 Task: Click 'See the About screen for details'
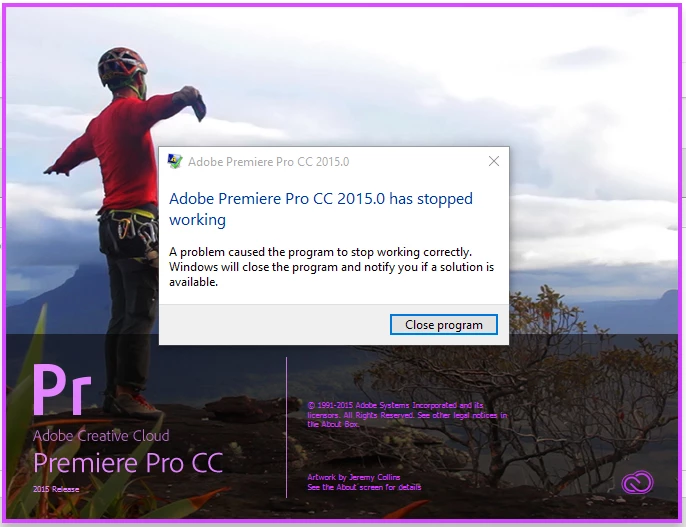pos(364,487)
